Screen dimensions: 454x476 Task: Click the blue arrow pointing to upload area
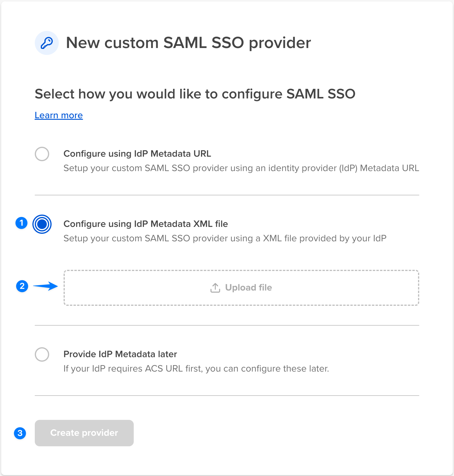[45, 286]
